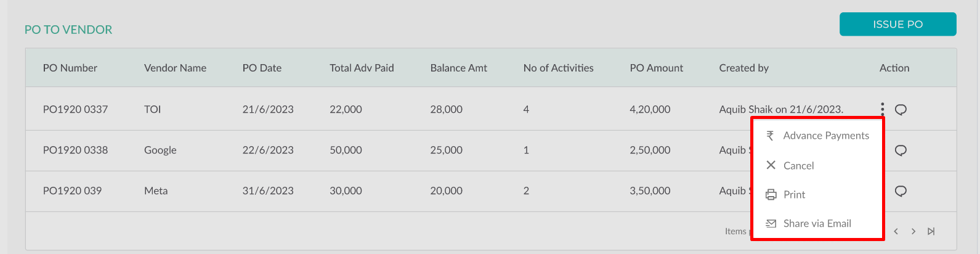The width and height of the screenshot is (980, 254).
Task: Click the Vendor Name column header
Action: click(x=175, y=68)
